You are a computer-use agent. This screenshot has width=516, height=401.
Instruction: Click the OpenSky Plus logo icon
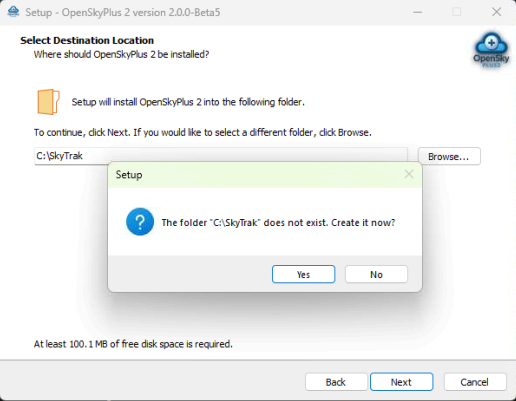click(491, 50)
